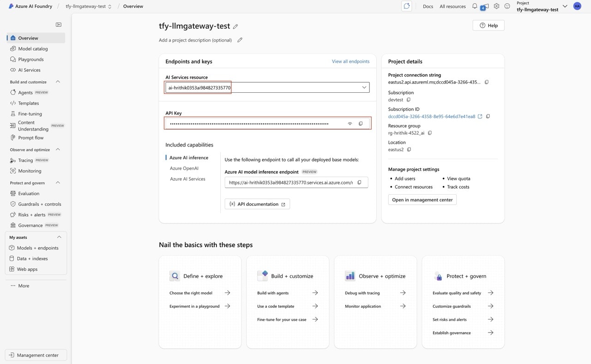Select the Azure AI inference tab
This screenshot has width=591, height=364.
click(189, 158)
